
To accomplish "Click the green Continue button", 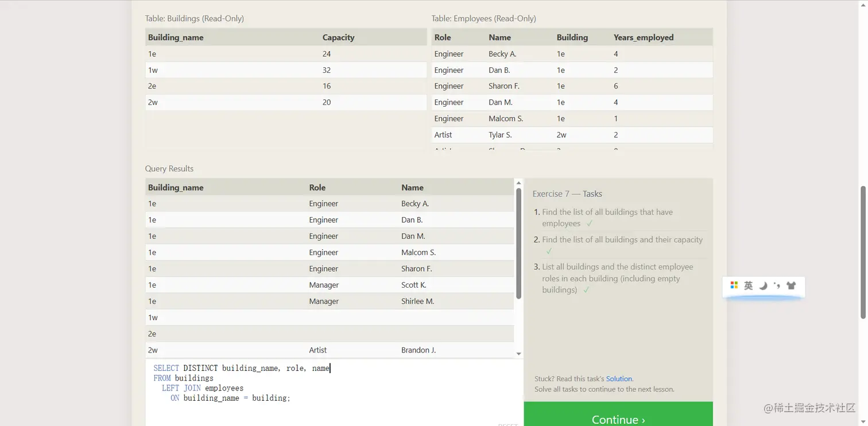I will click(x=618, y=415).
